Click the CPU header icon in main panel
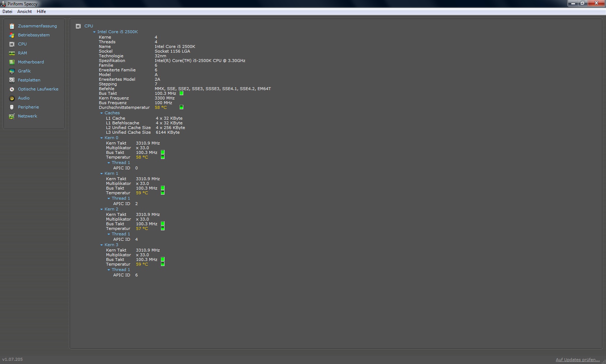 point(78,26)
